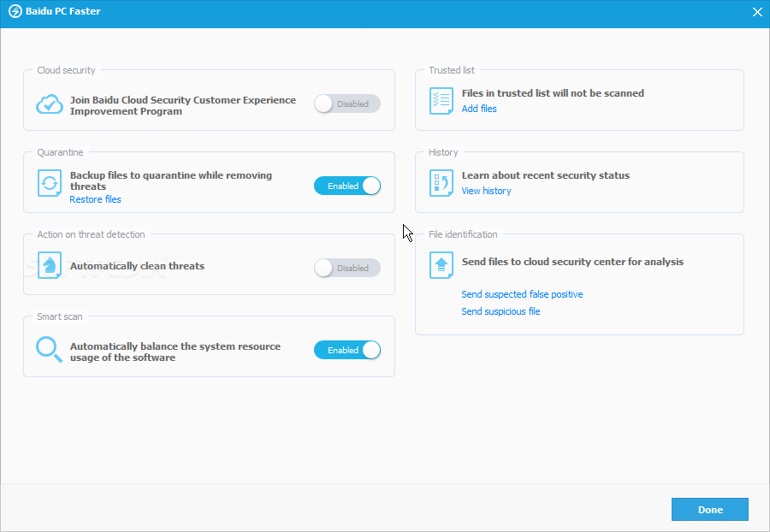This screenshot has height=532, width=770.
Task: Click Send suspected false positive
Action: 522,294
